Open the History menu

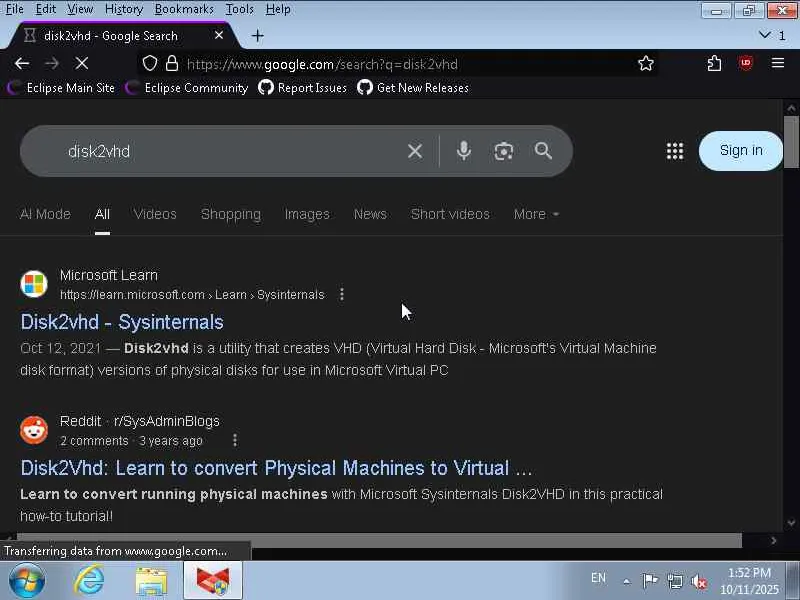[x=124, y=9]
